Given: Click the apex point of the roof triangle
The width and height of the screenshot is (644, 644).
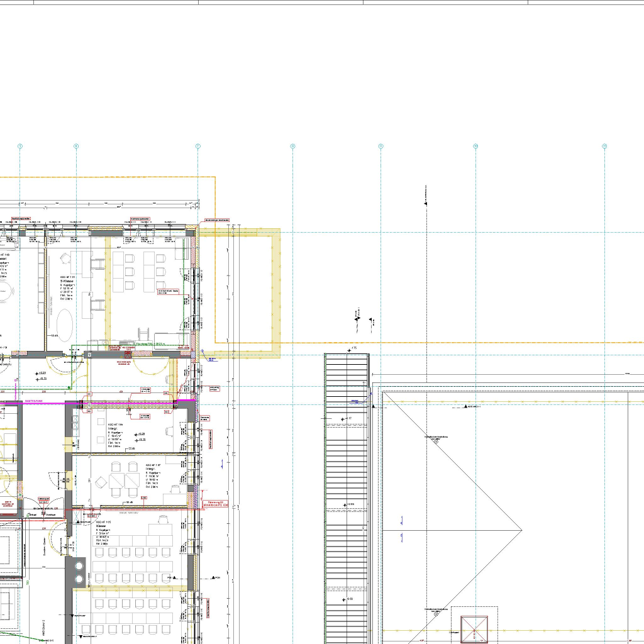Looking at the screenshot, I should click(x=522, y=529).
